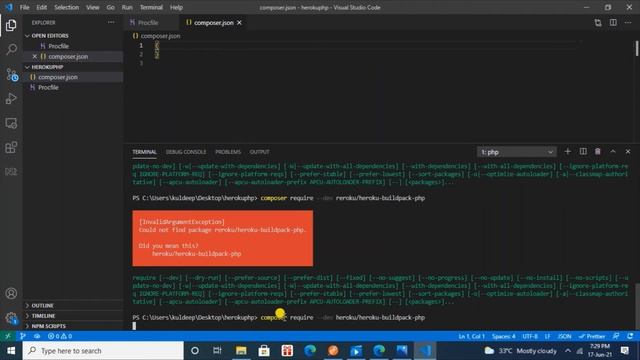Select Procfile in Open Editors list
Screen dimensions: 640x360
(x=73, y=46)
